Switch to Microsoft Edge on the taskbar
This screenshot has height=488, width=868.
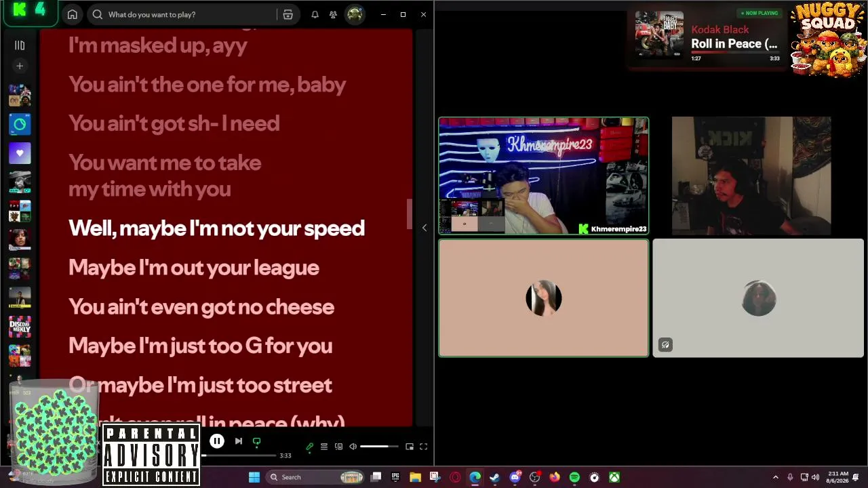(x=475, y=477)
